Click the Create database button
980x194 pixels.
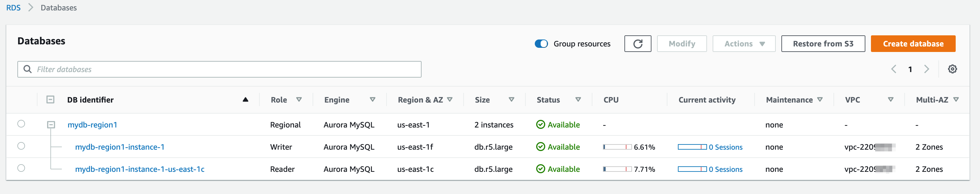[x=913, y=44]
